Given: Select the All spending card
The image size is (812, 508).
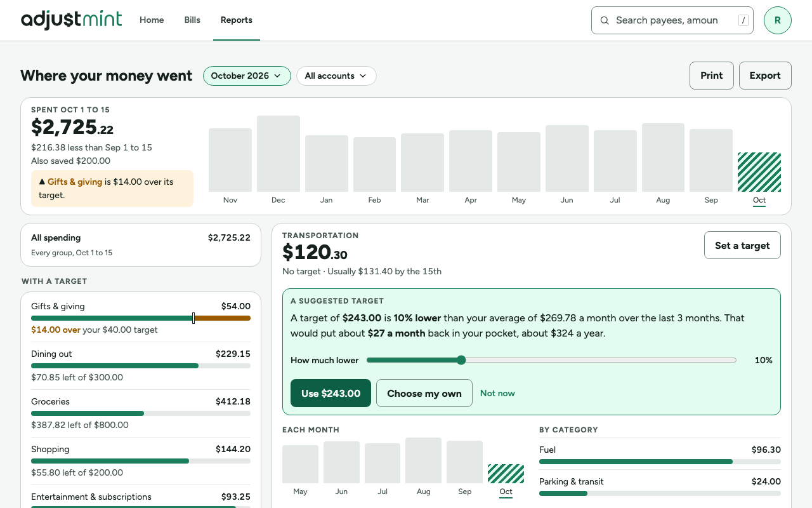Looking at the screenshot, I should click(141, 244).
